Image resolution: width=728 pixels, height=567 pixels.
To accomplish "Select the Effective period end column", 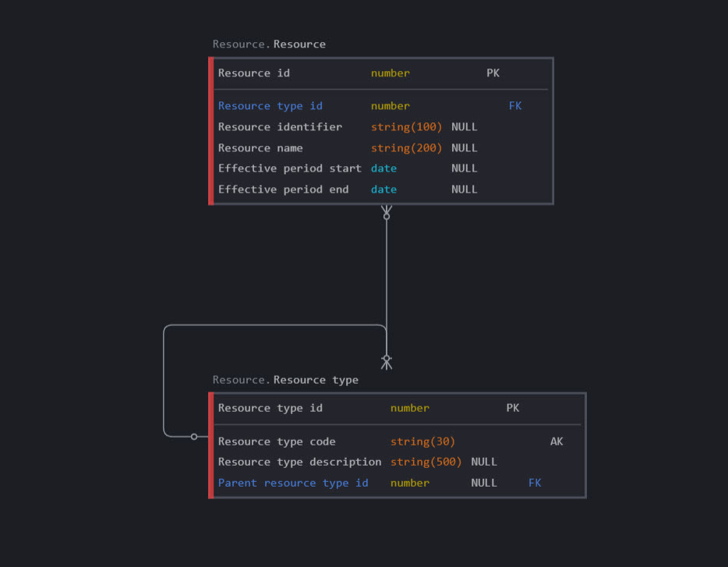I will pyautogui.click(x=283, y=190).
